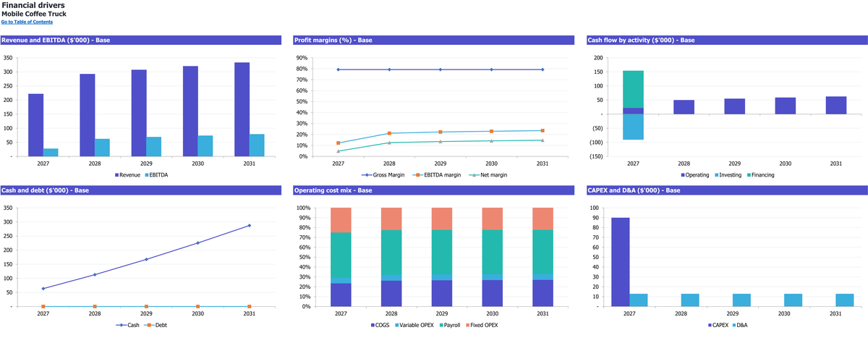Select the 2029 EBITDA bar
868x364 pixels.
(x=154, y=147)
